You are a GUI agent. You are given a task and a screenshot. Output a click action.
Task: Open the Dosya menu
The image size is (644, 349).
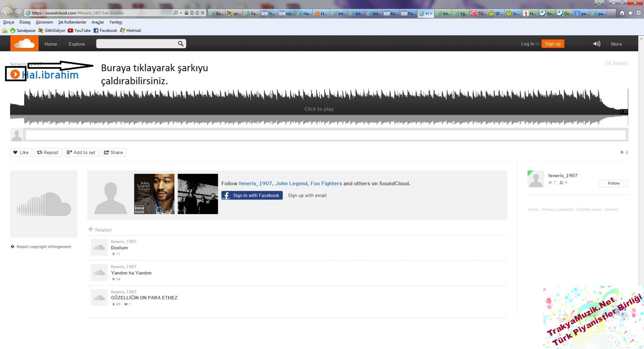[x=9, y=22]
